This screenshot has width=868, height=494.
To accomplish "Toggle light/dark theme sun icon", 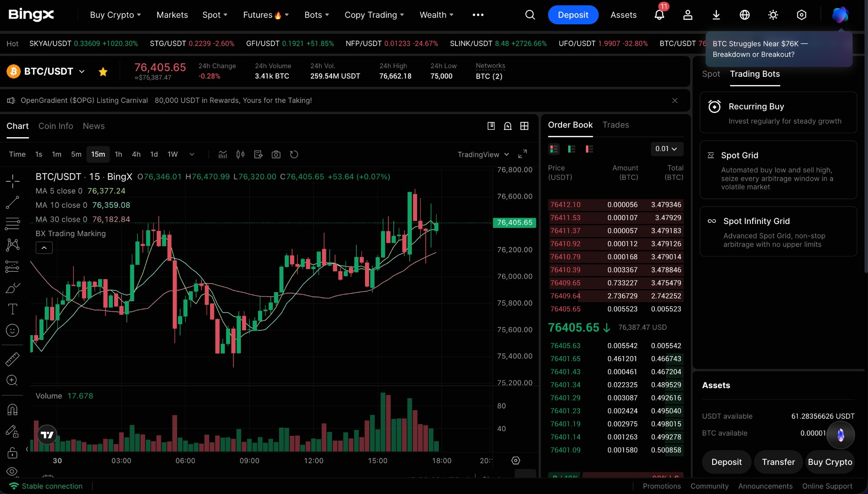I will point(773,15).
